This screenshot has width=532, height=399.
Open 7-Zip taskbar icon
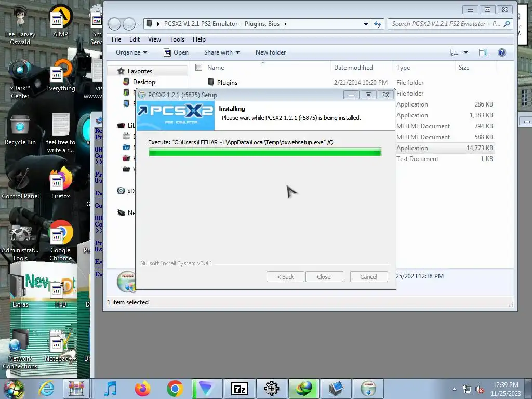(239, 389)
